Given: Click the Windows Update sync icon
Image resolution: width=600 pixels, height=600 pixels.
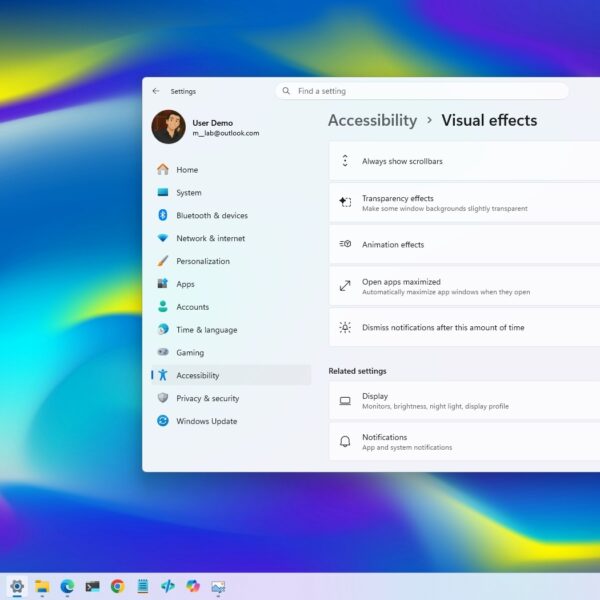Looking at the screenshot, I should 163,421.
